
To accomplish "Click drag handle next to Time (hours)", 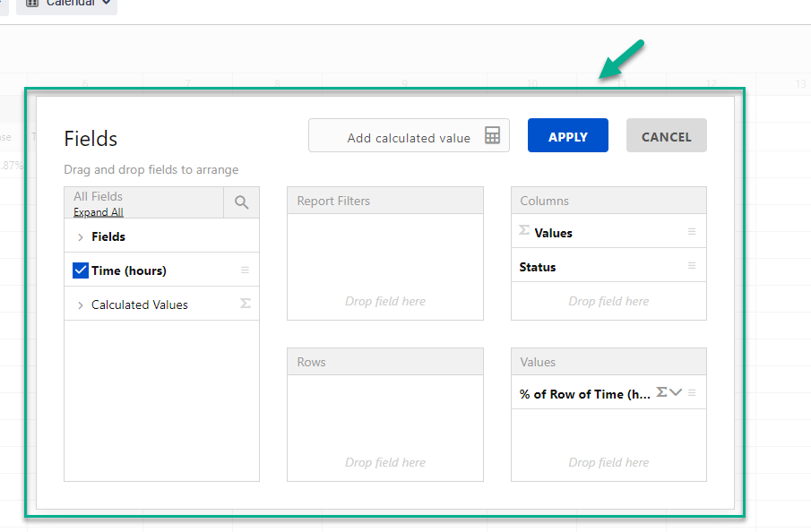I will [245, 270].
